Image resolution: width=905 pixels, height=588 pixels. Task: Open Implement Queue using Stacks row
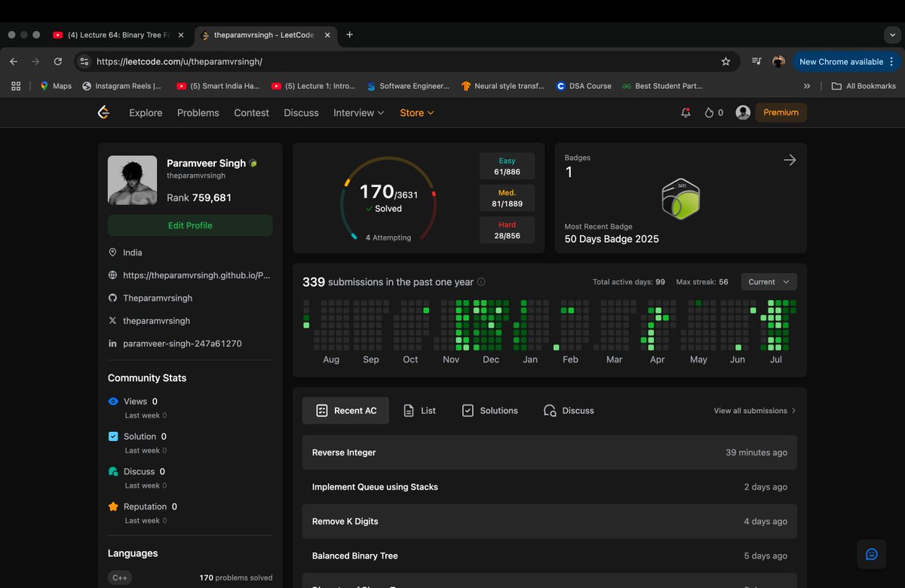pyautogui.click(x=549, y=487)
